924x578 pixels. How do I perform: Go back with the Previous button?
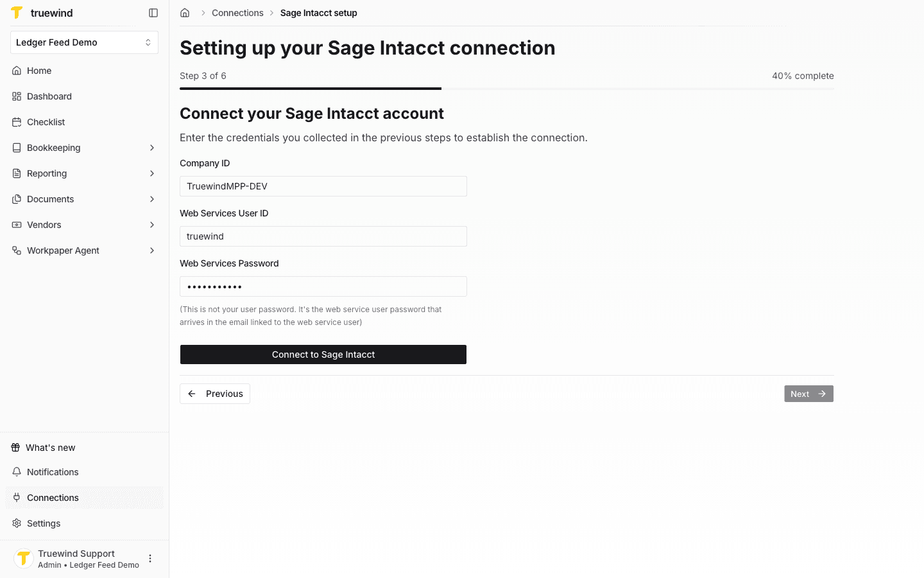(214, 393)
